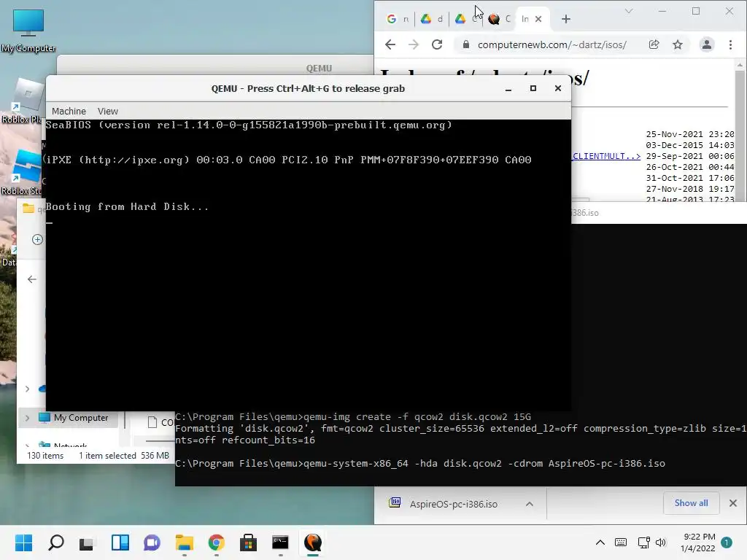Screen dimensions: 747x560
Task: Expand the My Computer tree node
Action: (27, 418)
